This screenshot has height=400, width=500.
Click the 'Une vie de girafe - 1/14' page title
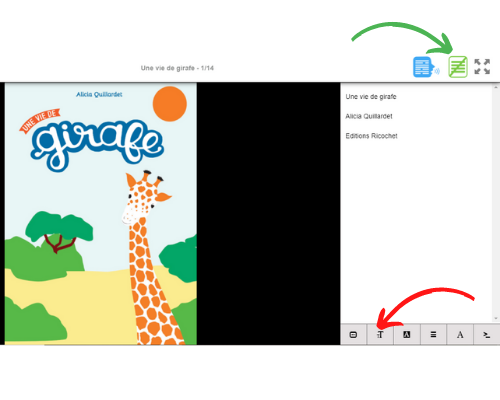point(177,68)
